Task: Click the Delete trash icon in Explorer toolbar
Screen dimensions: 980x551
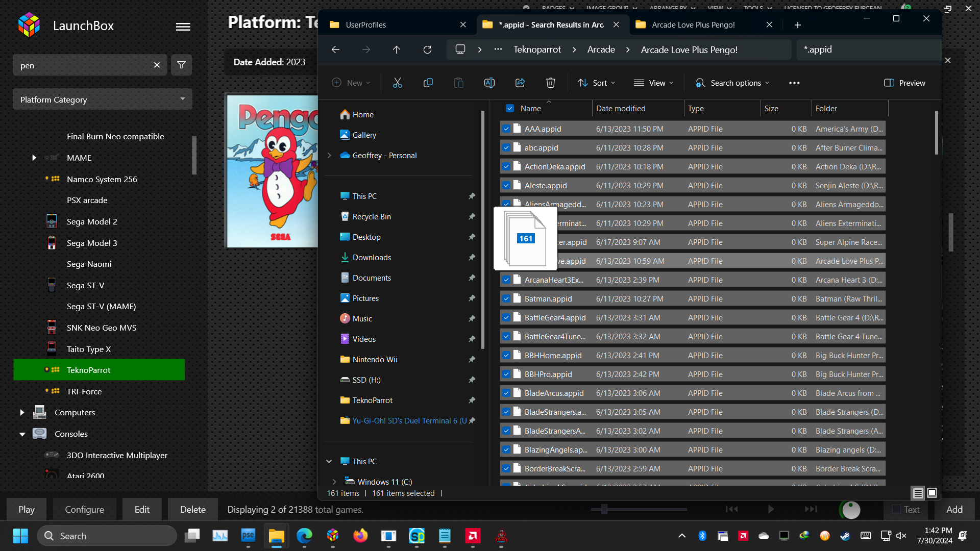Action: pos(550,83)
